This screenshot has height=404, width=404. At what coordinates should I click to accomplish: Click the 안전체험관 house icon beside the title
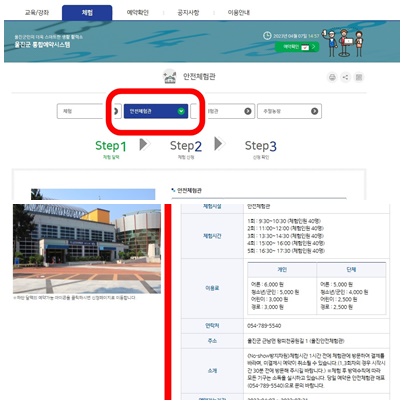[170, 76]
